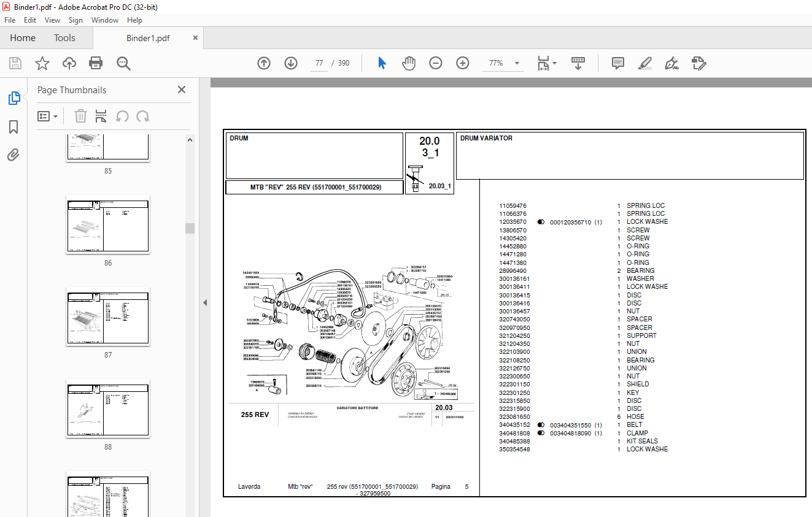
Task: Click replacement number 000120356710
Action: (x=570, y=222)
